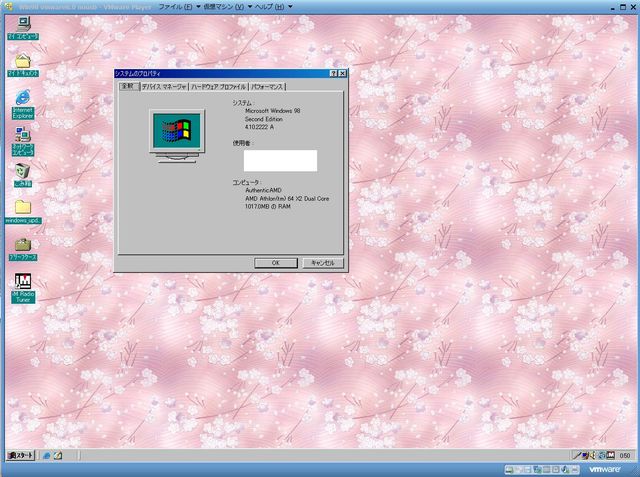
Task: Open the Start menu button
Action: click(x=21, y=455)
